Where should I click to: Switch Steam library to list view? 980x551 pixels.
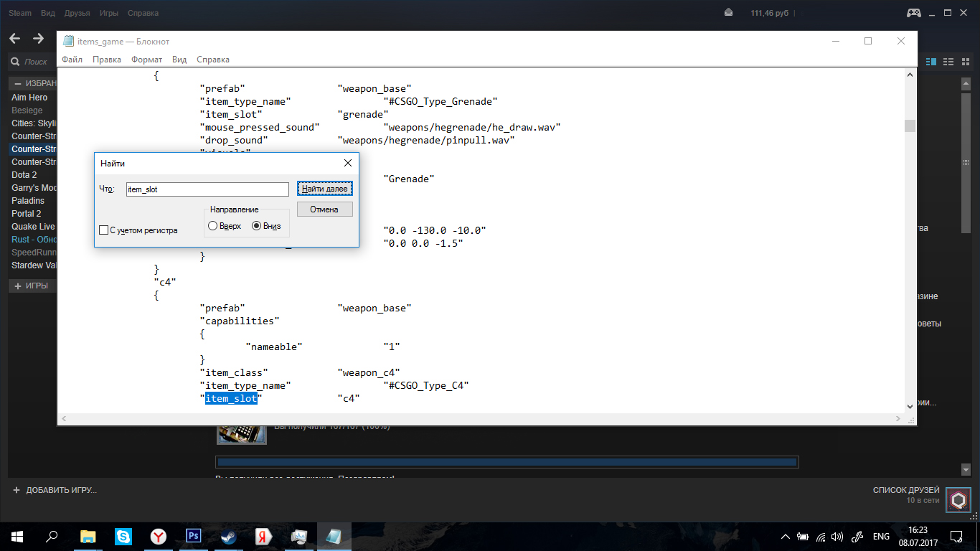pos(948,62)
